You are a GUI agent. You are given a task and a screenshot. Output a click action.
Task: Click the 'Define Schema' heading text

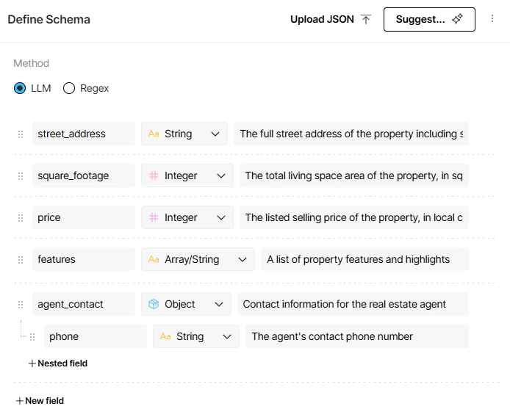point(49,20)
